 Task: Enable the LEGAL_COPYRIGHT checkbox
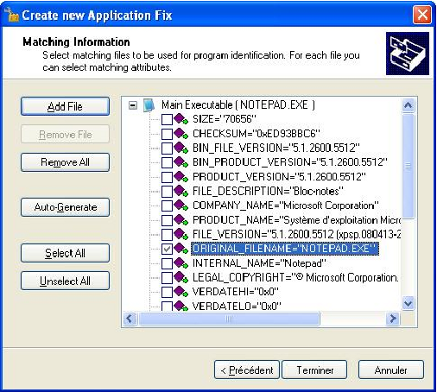click(167, 277)
